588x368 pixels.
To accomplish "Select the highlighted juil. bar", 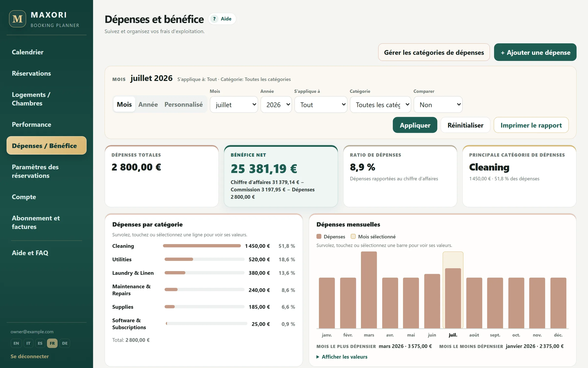I will pos(453,298).
